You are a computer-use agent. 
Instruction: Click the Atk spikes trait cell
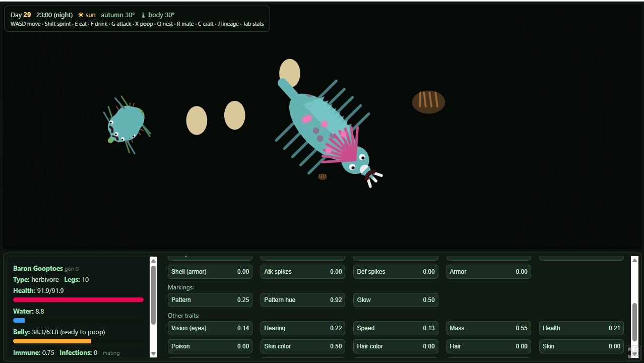303,272
